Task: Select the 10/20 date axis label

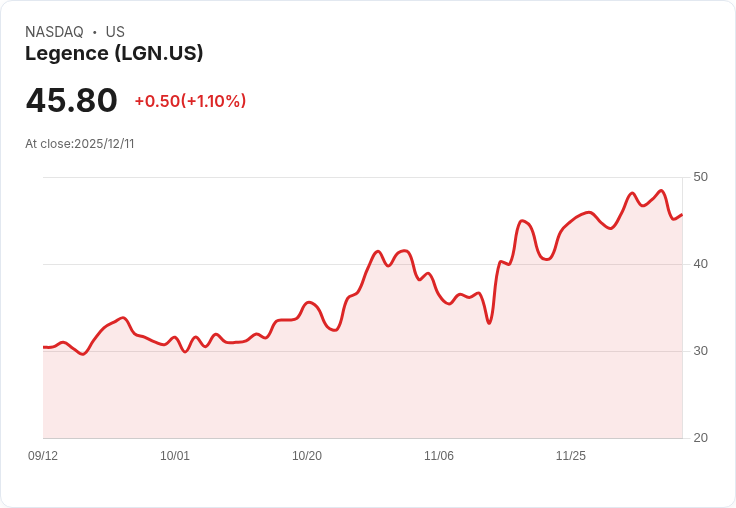Action: pos(307,456)
